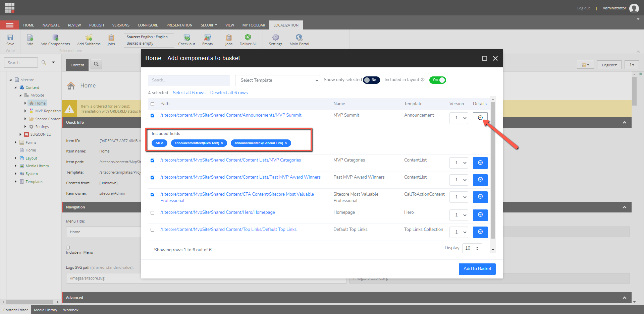Switch to the Workbox bottom tab
This screenshot has width=644, height=314.
click(71, 310)
